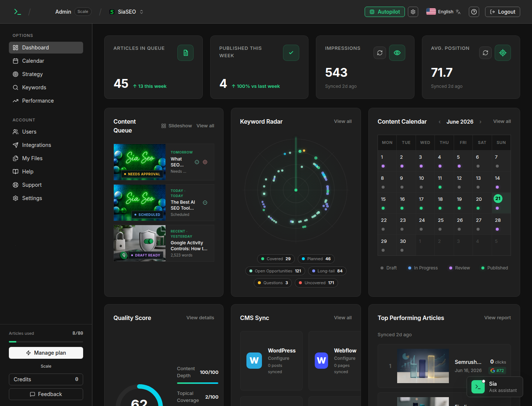Image resolution: width=532 pixels, height=406 pixels.
Task: Refresh the Impressions card data
Action: point(380,53)
